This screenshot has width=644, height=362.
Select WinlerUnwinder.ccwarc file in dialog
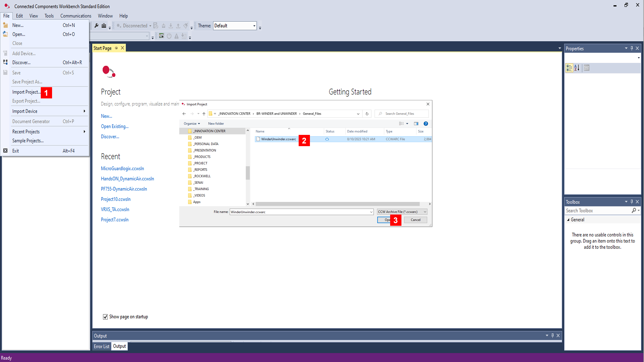[x=278, y=139]
